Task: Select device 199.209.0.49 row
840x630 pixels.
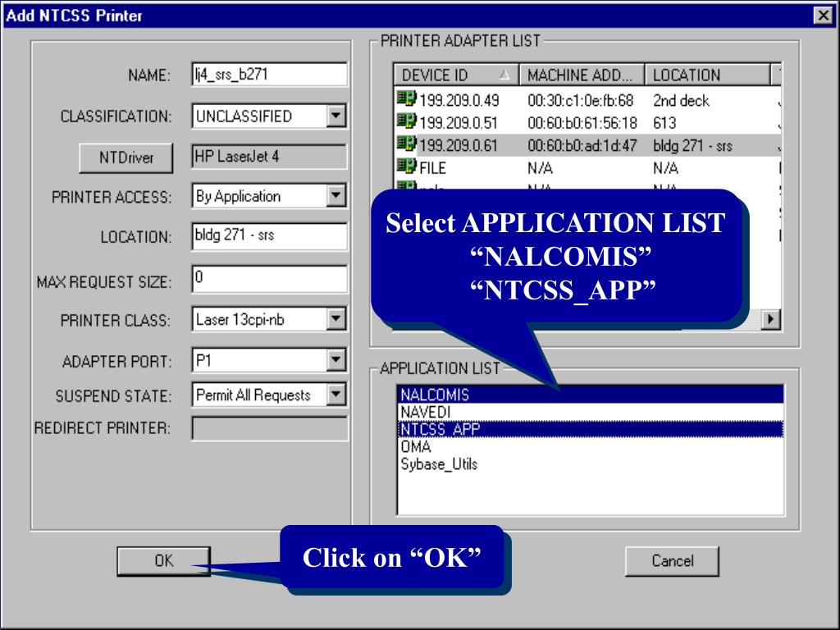Action: [x=587, y=100]
